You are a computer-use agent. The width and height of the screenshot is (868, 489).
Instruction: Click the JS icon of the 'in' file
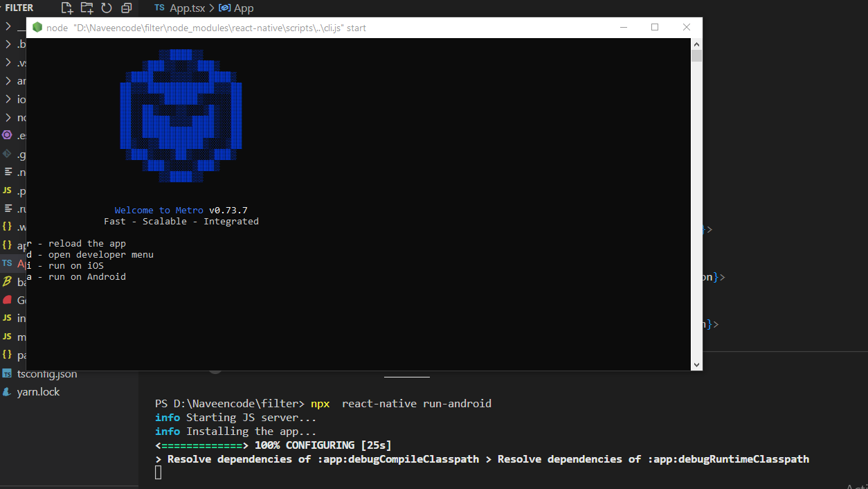coord(8,318)
